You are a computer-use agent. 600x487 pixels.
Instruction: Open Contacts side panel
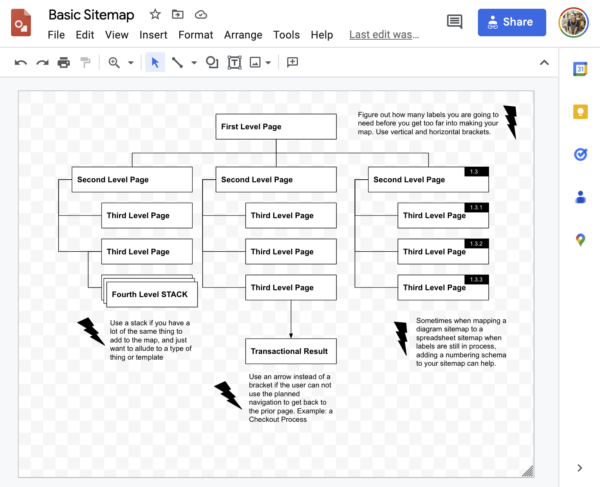click(580, 197)
